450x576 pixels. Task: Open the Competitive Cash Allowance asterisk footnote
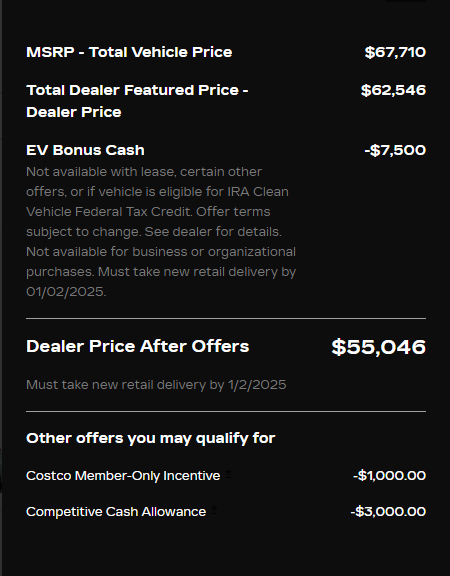pos(214,509)
